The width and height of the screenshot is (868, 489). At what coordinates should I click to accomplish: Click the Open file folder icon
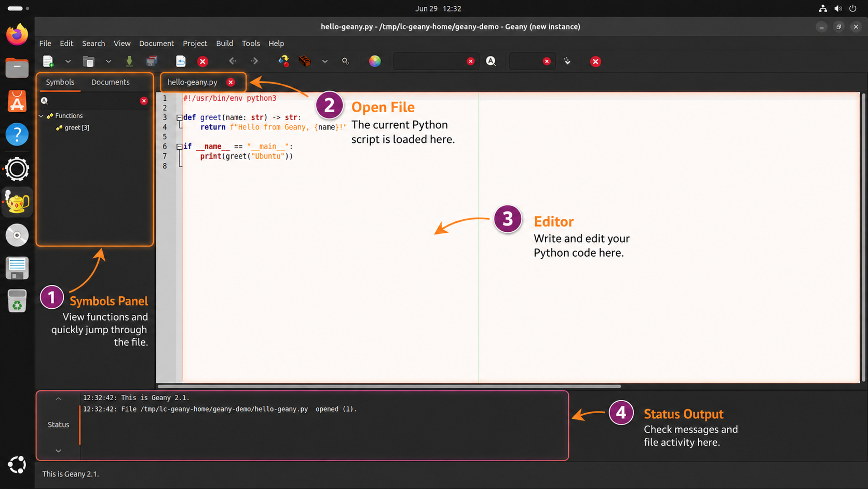[x=89, y=61]
